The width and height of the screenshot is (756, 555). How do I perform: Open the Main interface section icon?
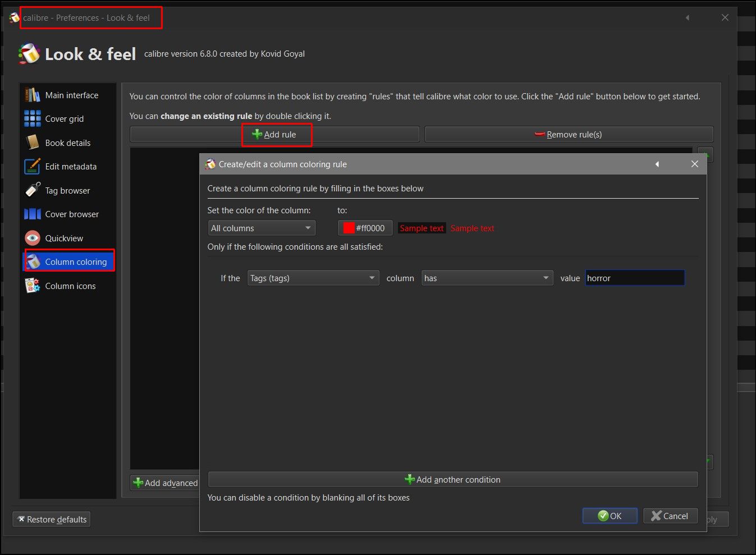33,95
